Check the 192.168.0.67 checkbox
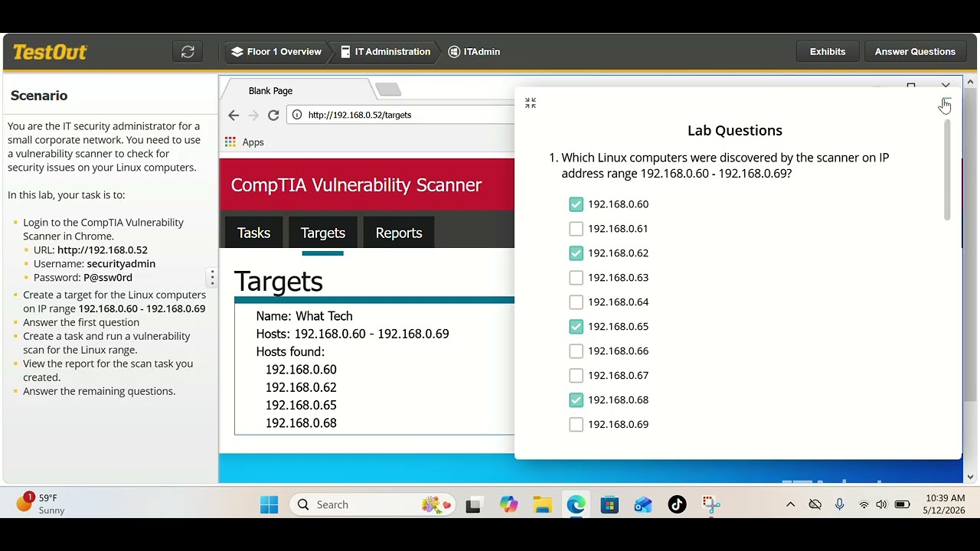The image size is (980, 551). tap(577, 376)
